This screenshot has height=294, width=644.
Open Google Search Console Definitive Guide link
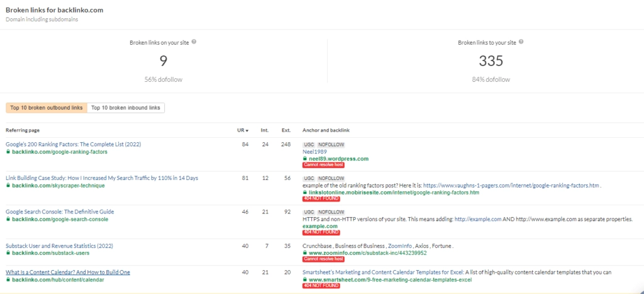point(60,212)
